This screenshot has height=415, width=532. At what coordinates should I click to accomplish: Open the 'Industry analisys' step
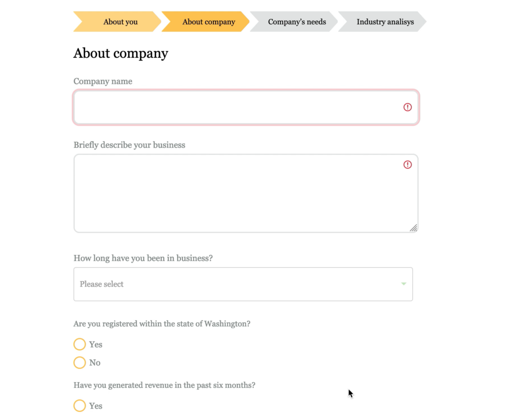(382, 22)
